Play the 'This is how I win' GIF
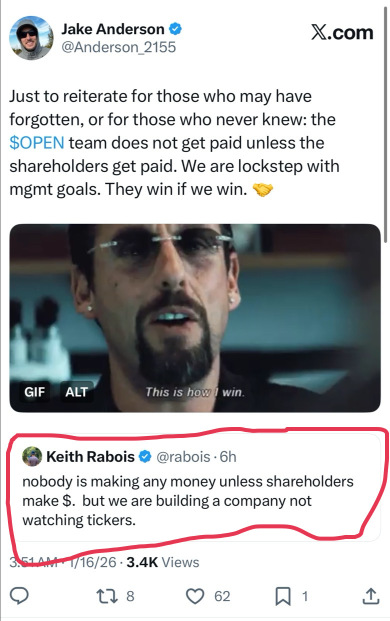 click(x=195, y=318)
